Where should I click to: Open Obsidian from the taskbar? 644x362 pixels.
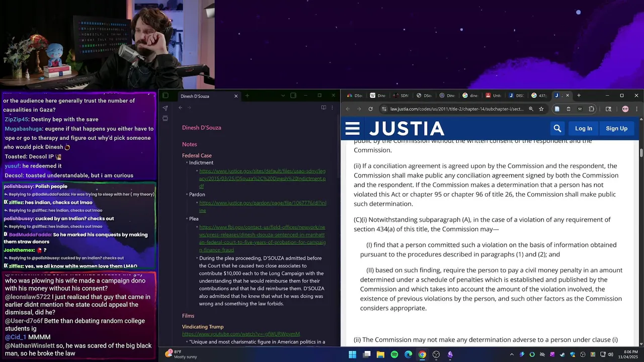450,354
